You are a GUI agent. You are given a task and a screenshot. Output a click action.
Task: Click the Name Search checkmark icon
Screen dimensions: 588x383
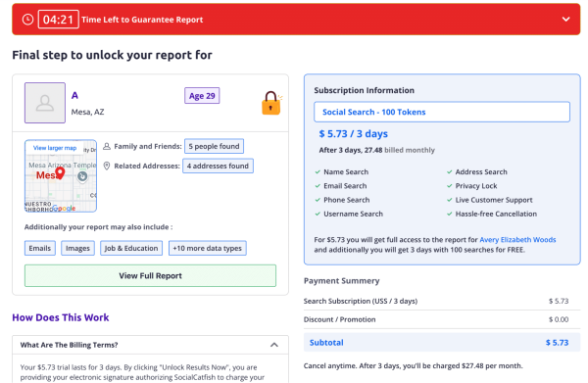[x=318, y=172]
